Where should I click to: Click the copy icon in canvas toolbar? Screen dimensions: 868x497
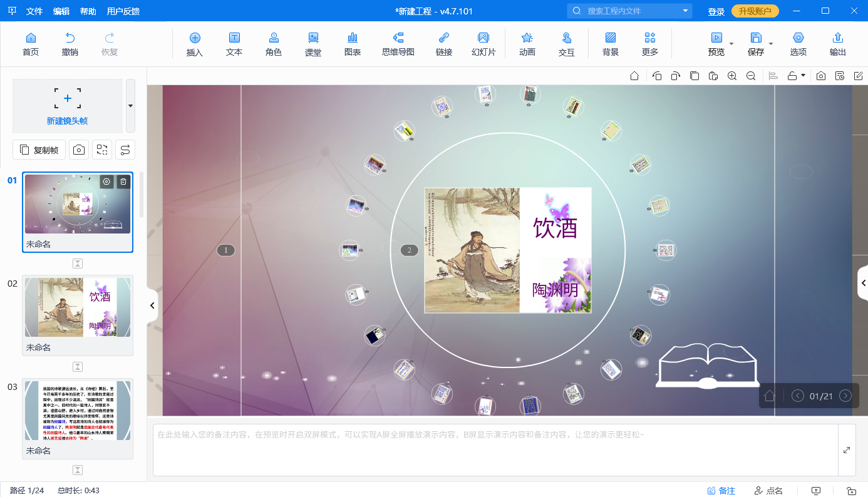695,76
